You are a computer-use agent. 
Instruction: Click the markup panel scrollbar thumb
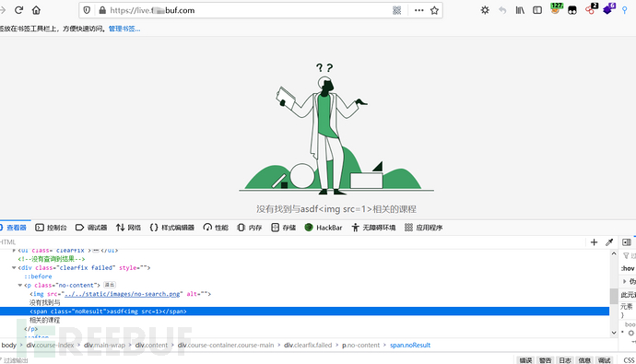[x=614, y=297]
